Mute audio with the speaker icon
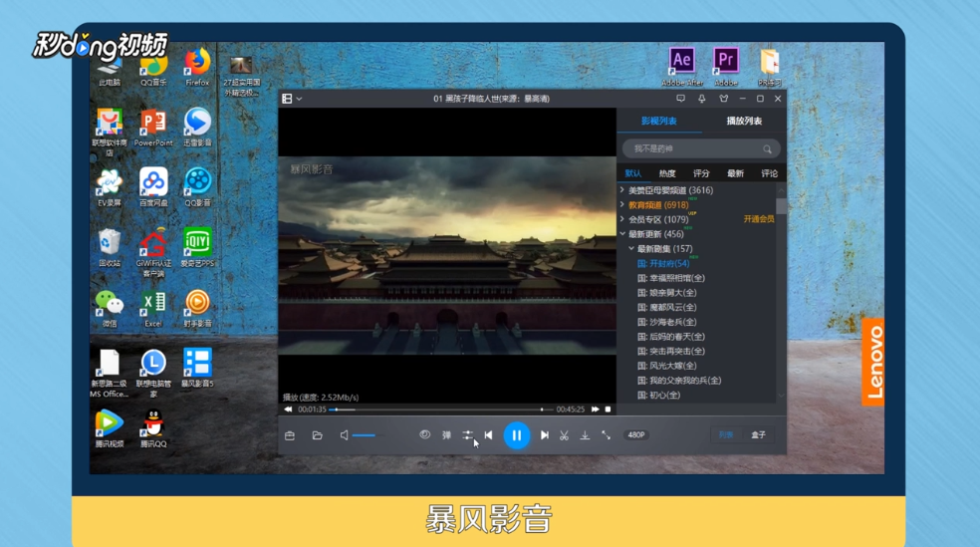The height and width of the screenshot is (547, 980). pyautogui.click(x=344, y=435)
